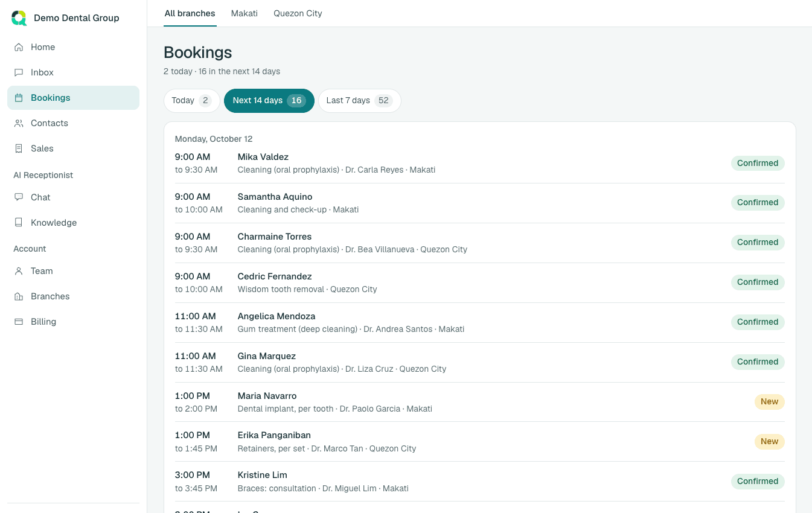Click the Knowledge book icon

click(x=19, y=223)
